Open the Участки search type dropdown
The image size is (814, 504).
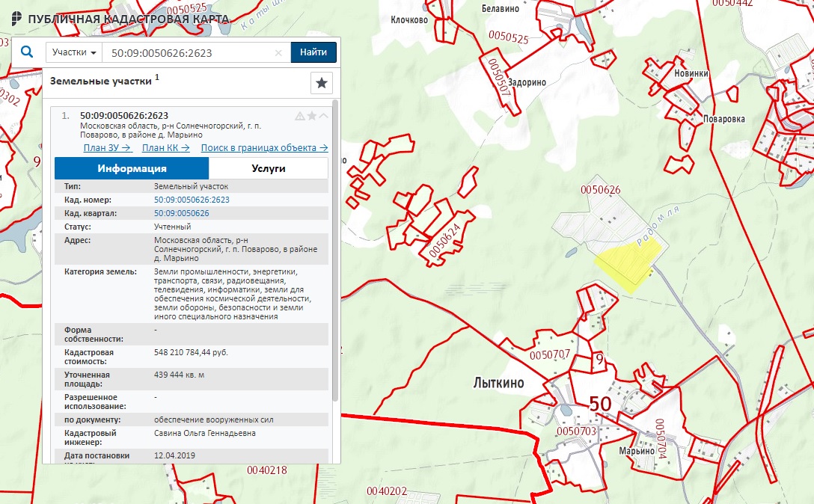(74, 53)
